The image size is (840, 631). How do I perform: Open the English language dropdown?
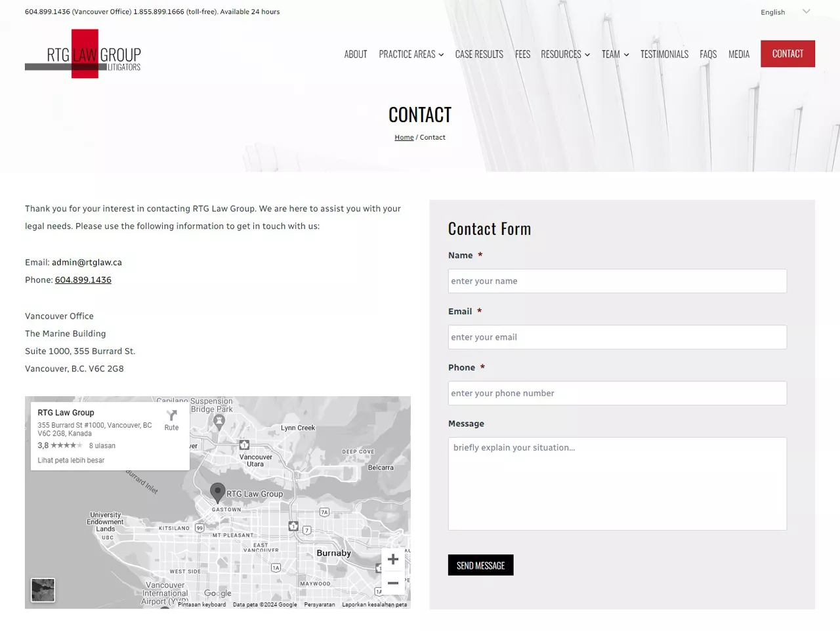(785, 12)
